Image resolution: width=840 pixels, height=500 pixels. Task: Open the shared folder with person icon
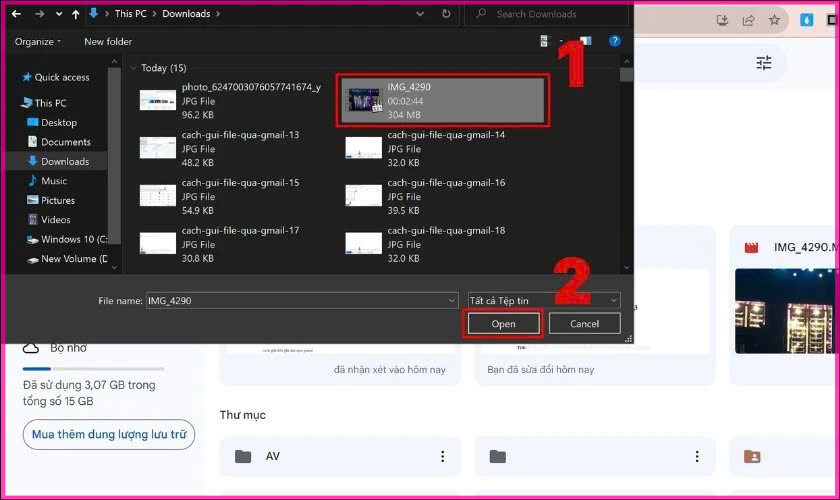(x=752, y=457)
